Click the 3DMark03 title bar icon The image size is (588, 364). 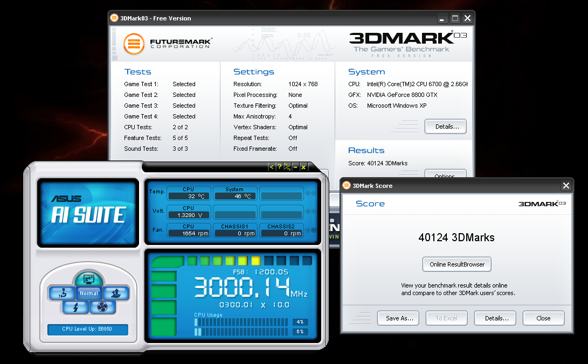114,18
